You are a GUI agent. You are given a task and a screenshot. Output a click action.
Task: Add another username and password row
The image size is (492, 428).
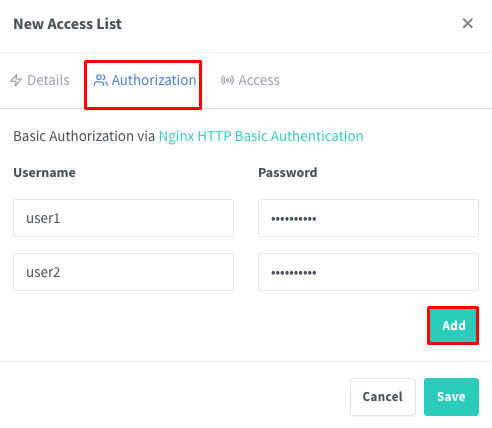[x=453, y=326]
